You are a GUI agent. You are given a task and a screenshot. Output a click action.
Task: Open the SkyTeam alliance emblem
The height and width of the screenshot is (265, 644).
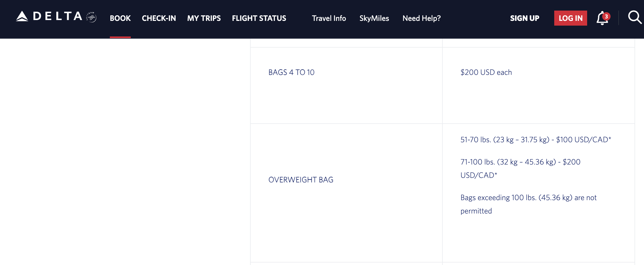[x=91, y=17]
